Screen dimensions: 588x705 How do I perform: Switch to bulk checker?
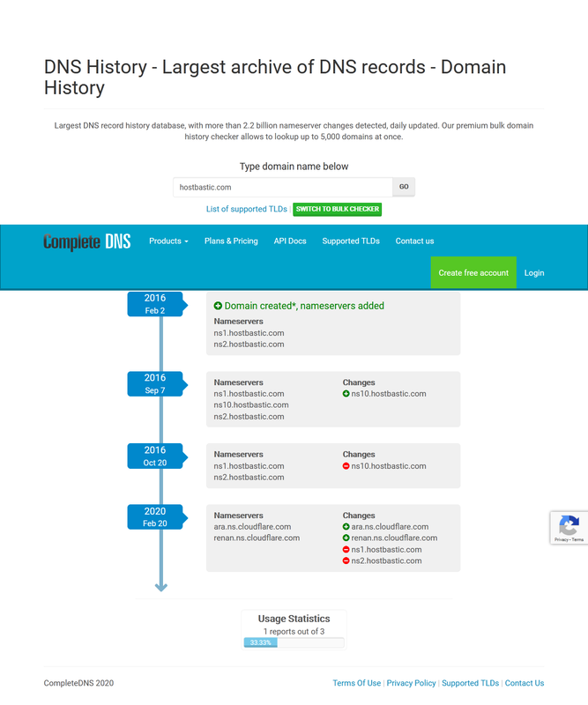[338, 209]
